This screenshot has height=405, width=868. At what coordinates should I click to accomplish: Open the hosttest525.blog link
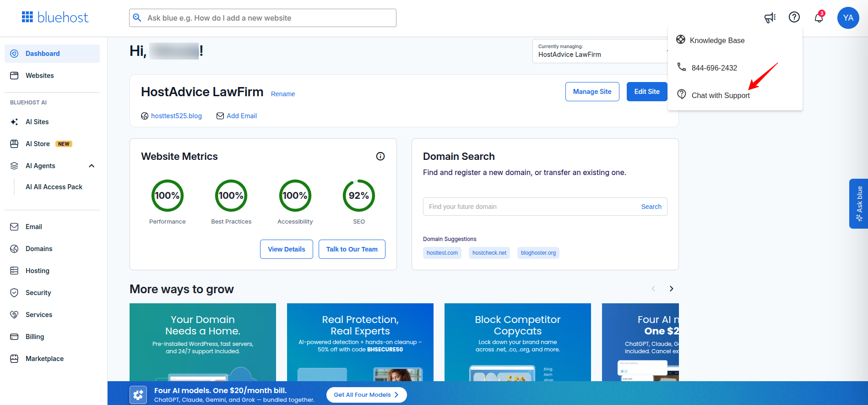click(176, 116)
